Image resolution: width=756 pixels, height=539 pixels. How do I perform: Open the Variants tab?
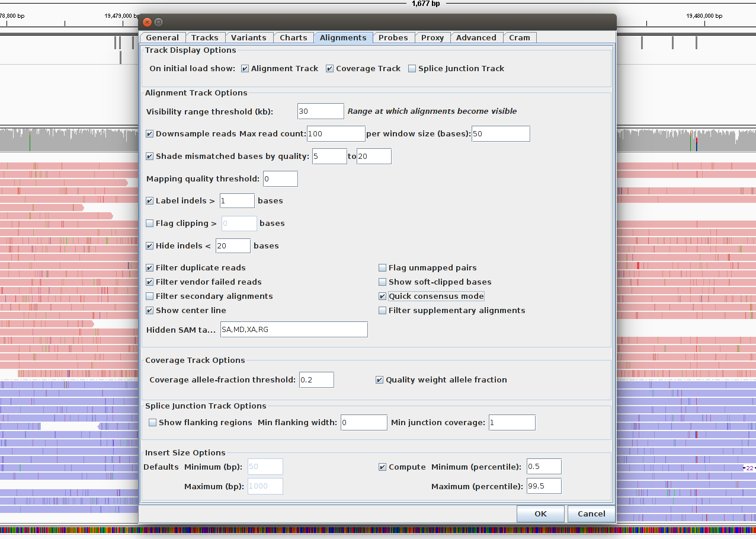[x=248, y=37]
